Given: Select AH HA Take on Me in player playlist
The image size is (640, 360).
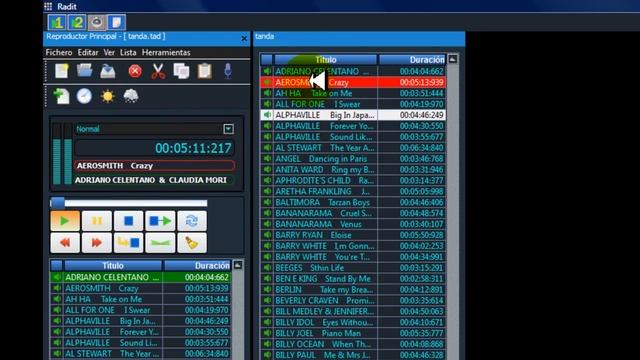Looking at the screenshot, I should (x=141, y=299).
